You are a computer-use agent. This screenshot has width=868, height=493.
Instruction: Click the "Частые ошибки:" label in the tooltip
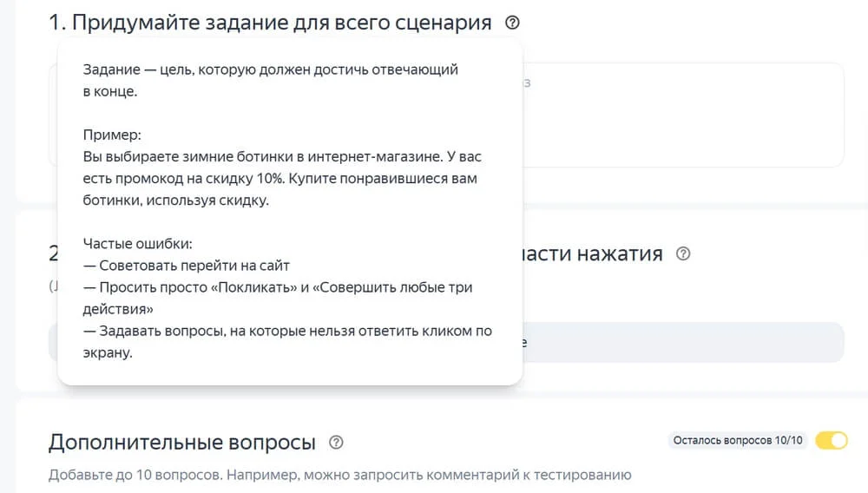pyautogui.click(x=137, y=244)
